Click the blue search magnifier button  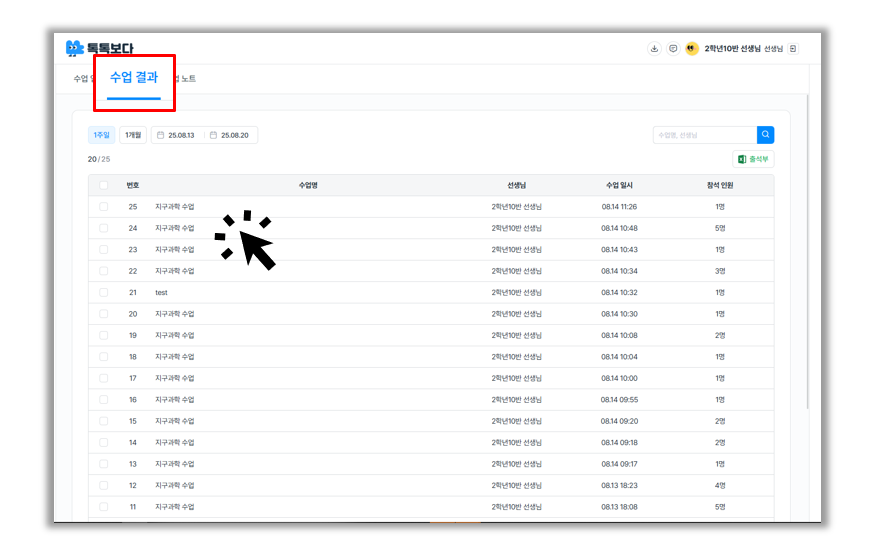point(765,135)
